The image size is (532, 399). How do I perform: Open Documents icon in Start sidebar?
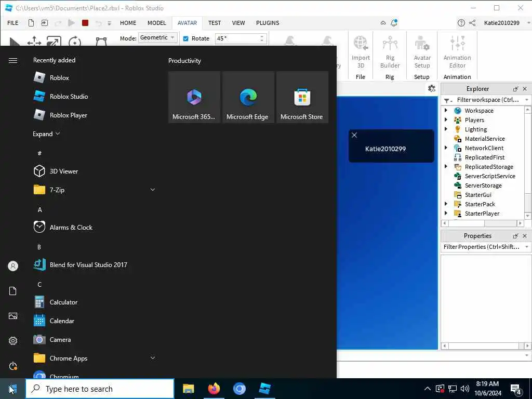pyautogui.click(x=13, y=291)
